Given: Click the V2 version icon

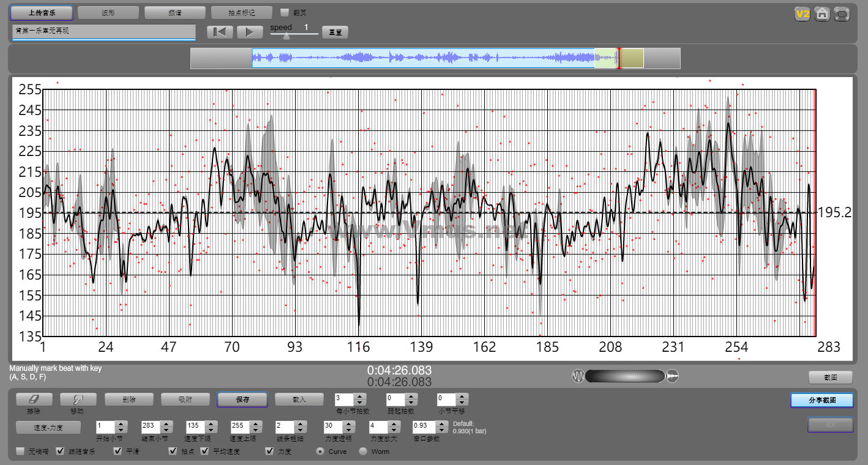Looking at the screenshot, I should (802, 13).
